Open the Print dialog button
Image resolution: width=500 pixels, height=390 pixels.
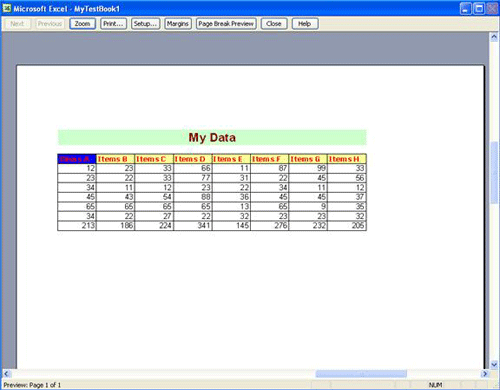tap(113, 24)
